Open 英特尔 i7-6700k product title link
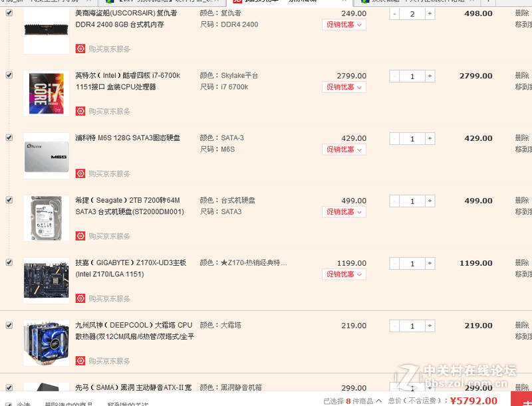The image size is (532, 406). pos(128,81)
